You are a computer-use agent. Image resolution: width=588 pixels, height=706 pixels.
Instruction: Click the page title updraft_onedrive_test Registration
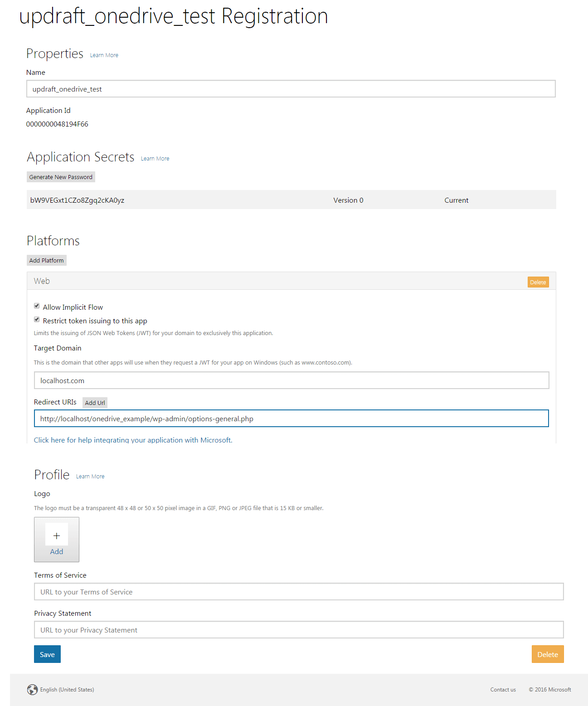(x=174, y=16)
